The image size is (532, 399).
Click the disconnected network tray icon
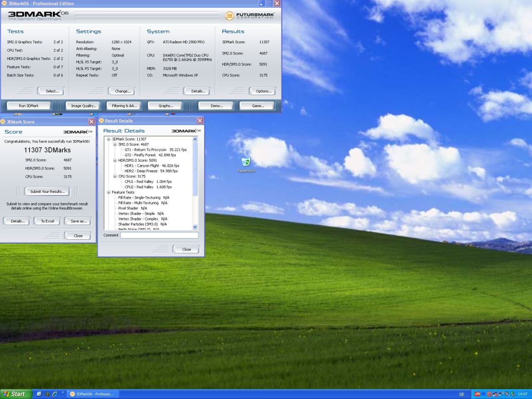(495, 394)
